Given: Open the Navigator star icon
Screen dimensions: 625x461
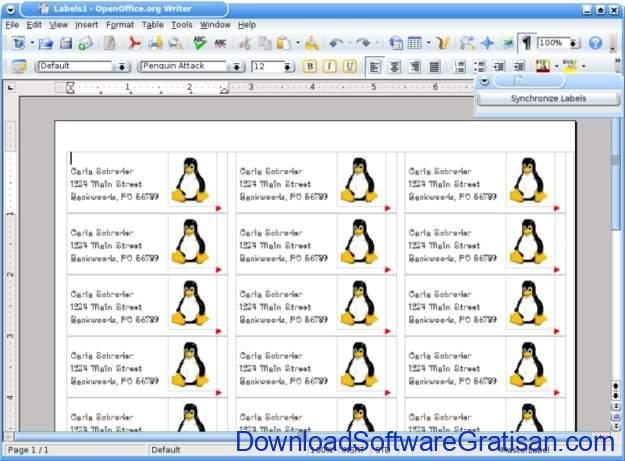Looking at the screenshot, I should (x=487, y=43).
